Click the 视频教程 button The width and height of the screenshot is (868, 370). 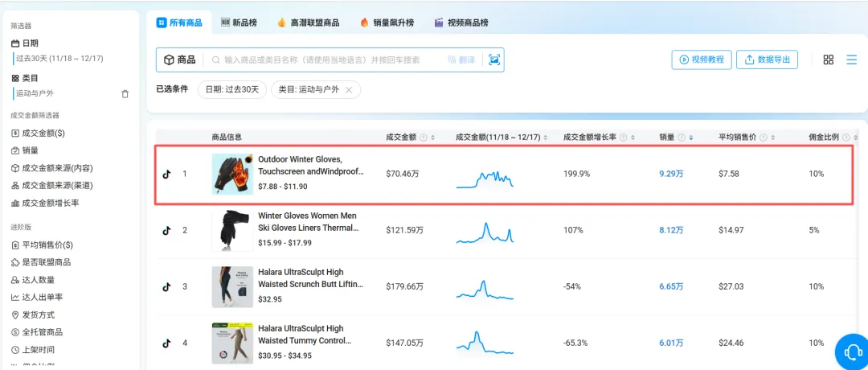(701, 60)
